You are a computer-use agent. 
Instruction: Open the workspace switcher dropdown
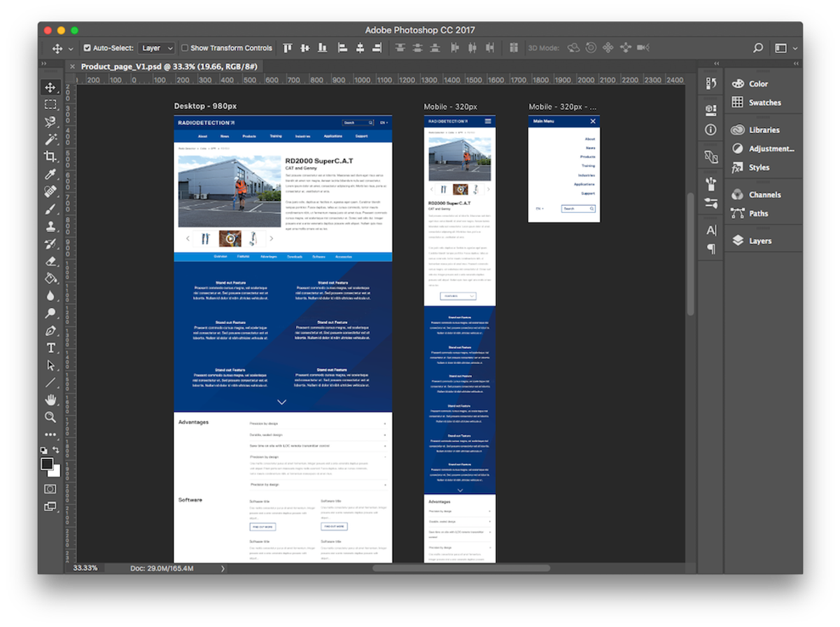pyautogui.click(x=785, y=48)
